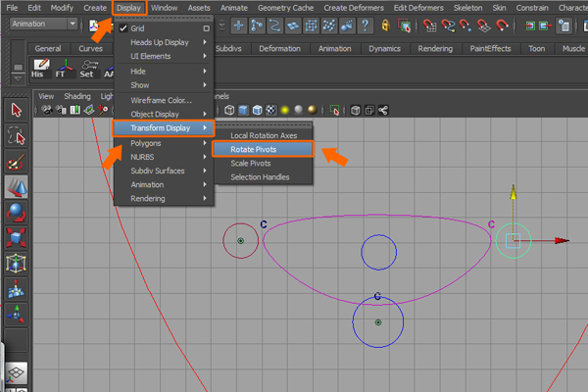Pick the Scale tool cube icon
Viewport: 588px width, 392px height.
coord(16,238)
